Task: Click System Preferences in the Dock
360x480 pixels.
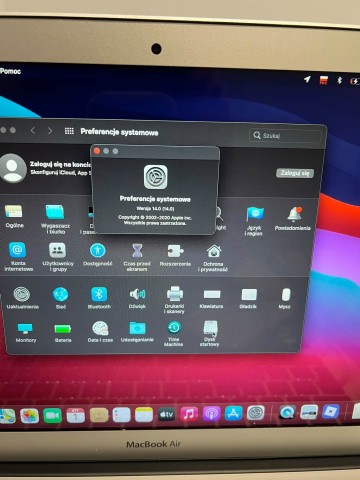Action: tap(256, 413)
